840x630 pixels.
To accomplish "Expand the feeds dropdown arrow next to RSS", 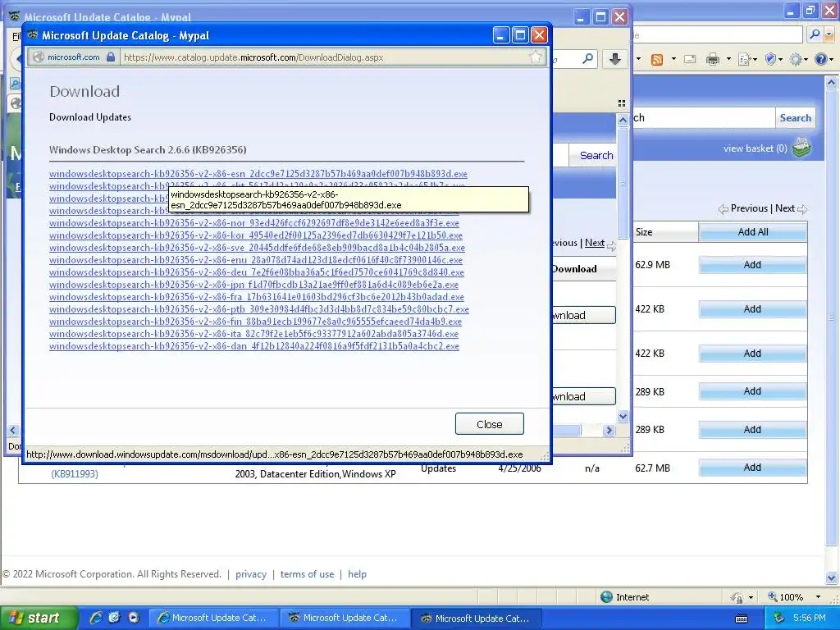I will [x=673, y=59].
